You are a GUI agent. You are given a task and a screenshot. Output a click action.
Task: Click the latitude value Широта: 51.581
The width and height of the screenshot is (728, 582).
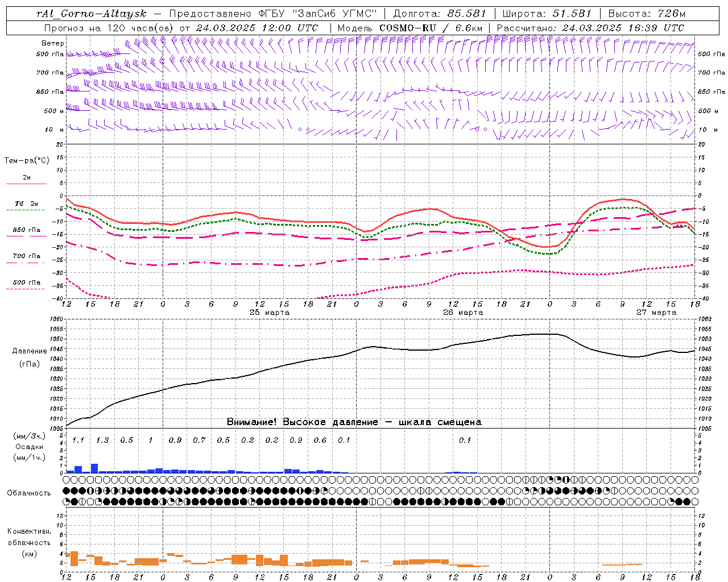tap(547, 14)
